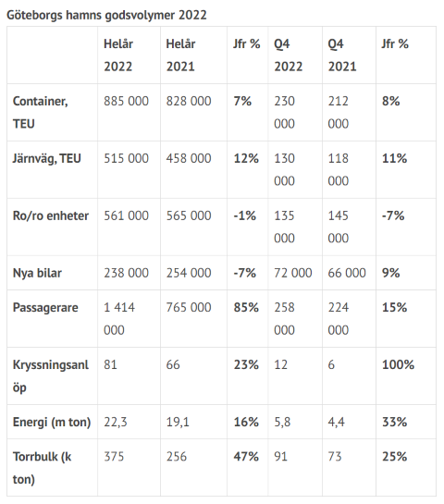Select the Helår 2021 column header

180,55
